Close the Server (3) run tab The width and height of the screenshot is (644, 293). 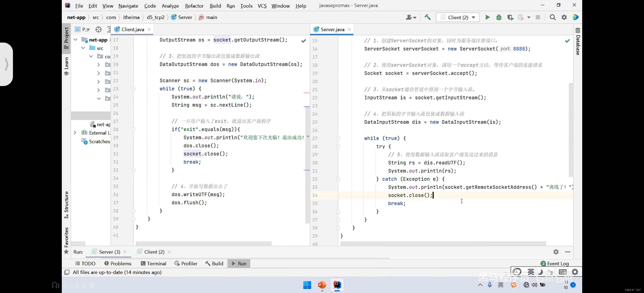pyautogui.click(x=125, y=252)
